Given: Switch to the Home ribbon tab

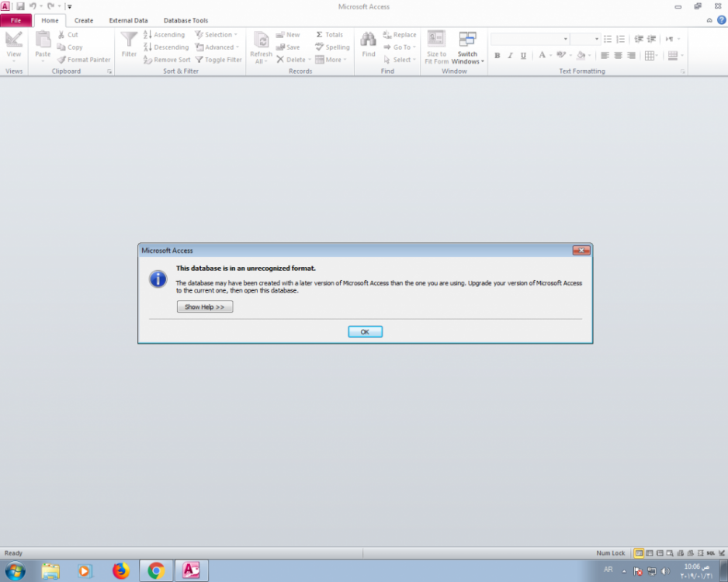Looking at the screenshot, I should [50, 20].
